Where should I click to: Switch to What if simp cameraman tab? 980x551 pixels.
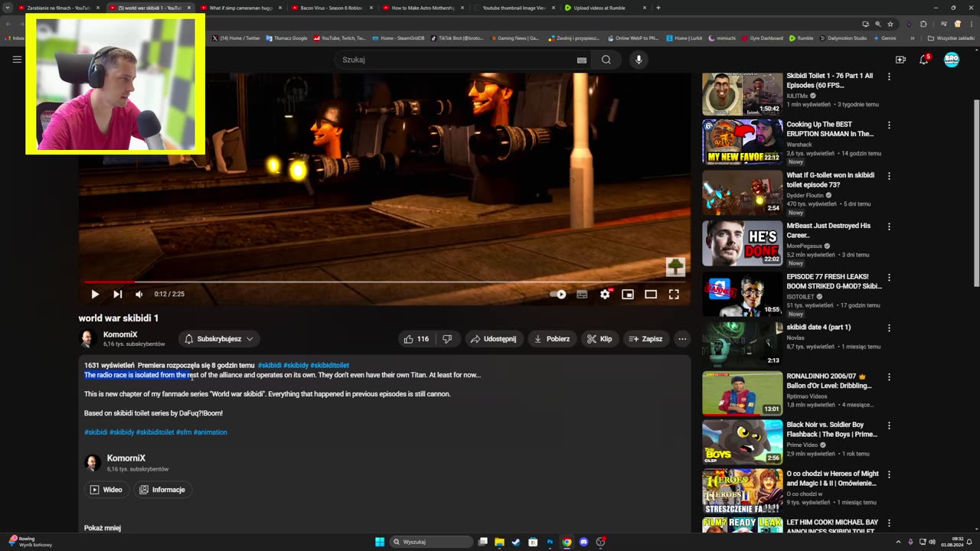241,8
